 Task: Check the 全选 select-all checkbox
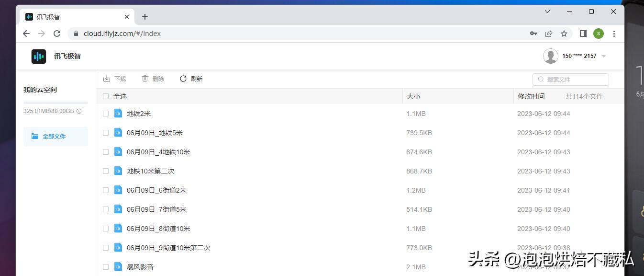pyautogui.click(x=105, y=96)
